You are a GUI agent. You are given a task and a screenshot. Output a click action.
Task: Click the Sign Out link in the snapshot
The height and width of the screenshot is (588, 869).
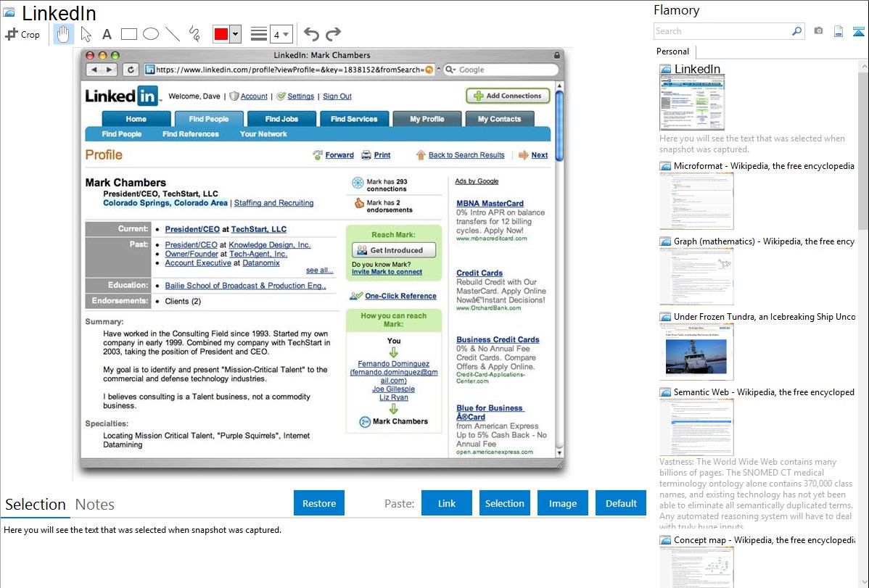tap(337, 96)
